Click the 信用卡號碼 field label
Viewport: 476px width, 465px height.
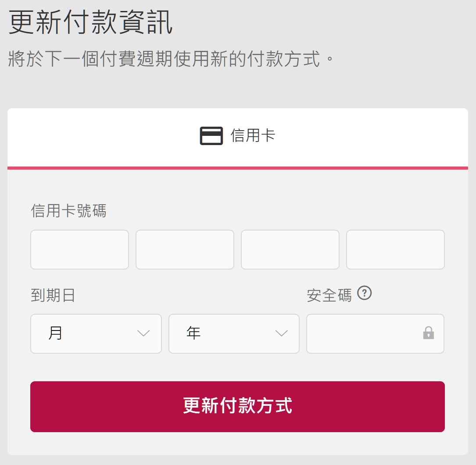pos(69,211)
